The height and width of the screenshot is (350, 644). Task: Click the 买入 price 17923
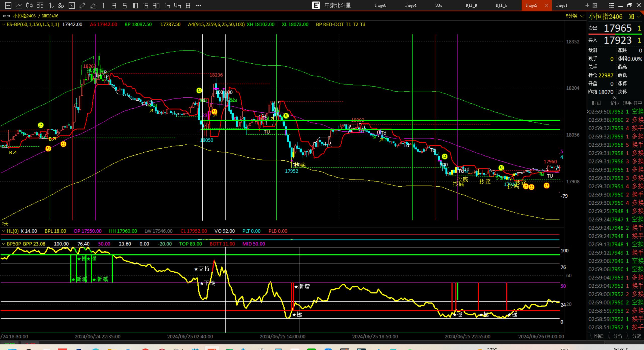pyautogui.click(x=618, y=40)
